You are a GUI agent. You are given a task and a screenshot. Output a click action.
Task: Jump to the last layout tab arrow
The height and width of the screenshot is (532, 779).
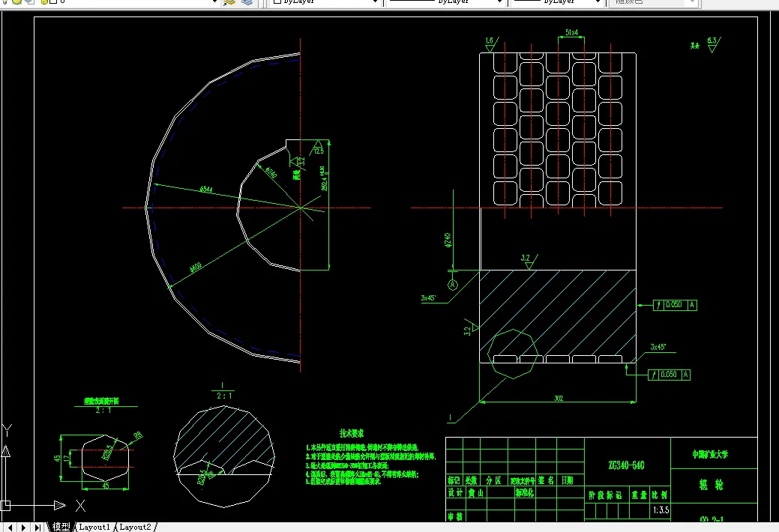tap(37, 527)
